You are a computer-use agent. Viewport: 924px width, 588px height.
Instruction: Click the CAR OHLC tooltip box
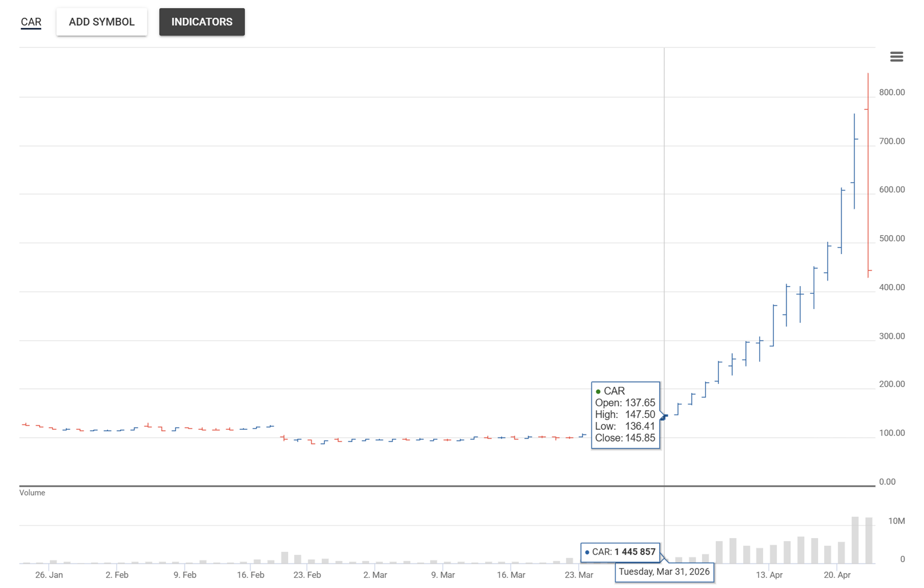625,415
